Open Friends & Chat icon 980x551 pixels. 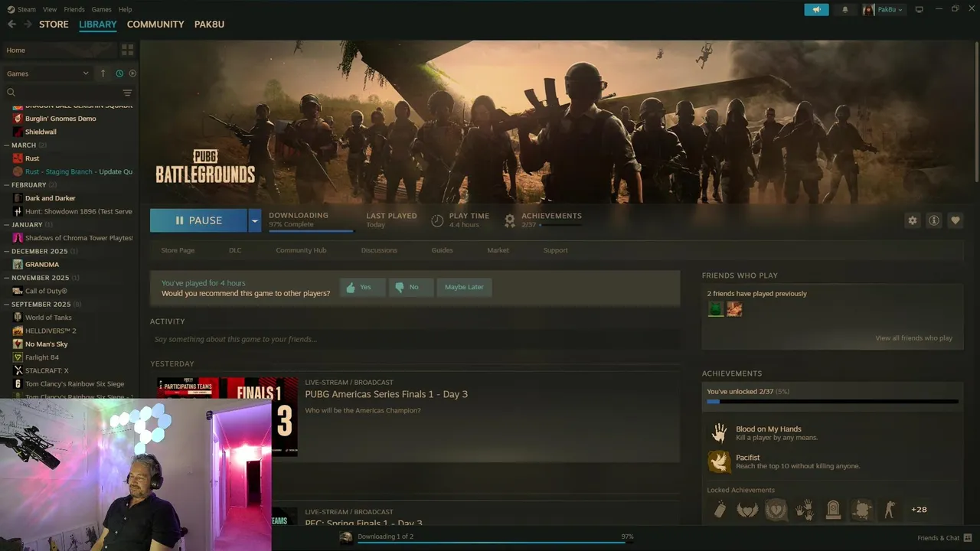pyautogui.click(x=968, y=538)
